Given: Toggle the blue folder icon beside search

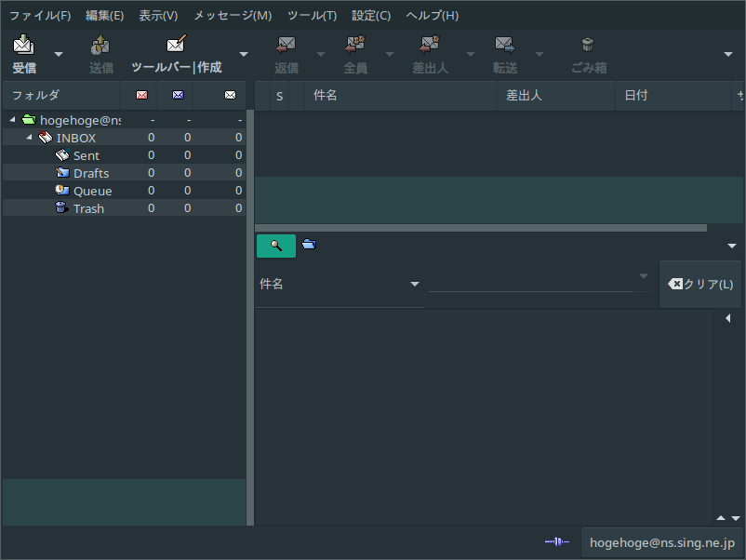Looking at the screenshot, I should pyautogui.click(x=310, y=245).
